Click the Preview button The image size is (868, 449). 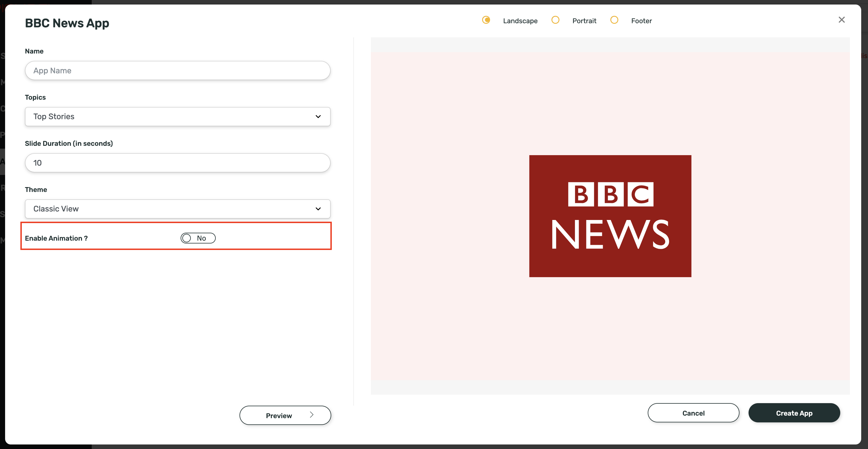coord(285,415)
